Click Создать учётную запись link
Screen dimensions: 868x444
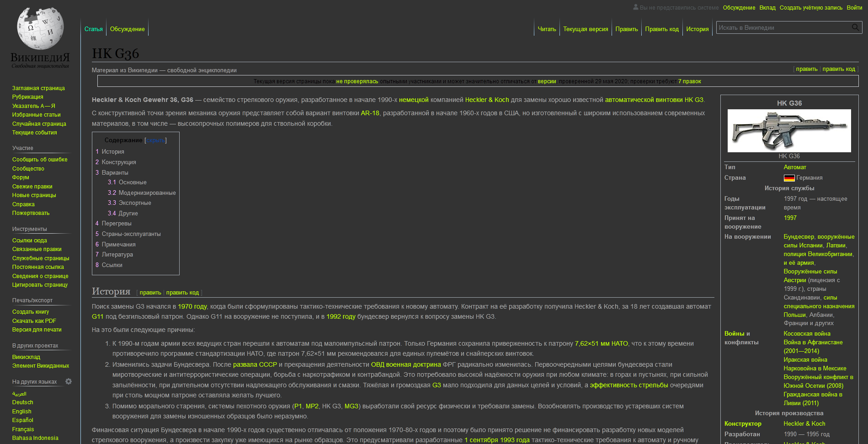click(811, 7)
